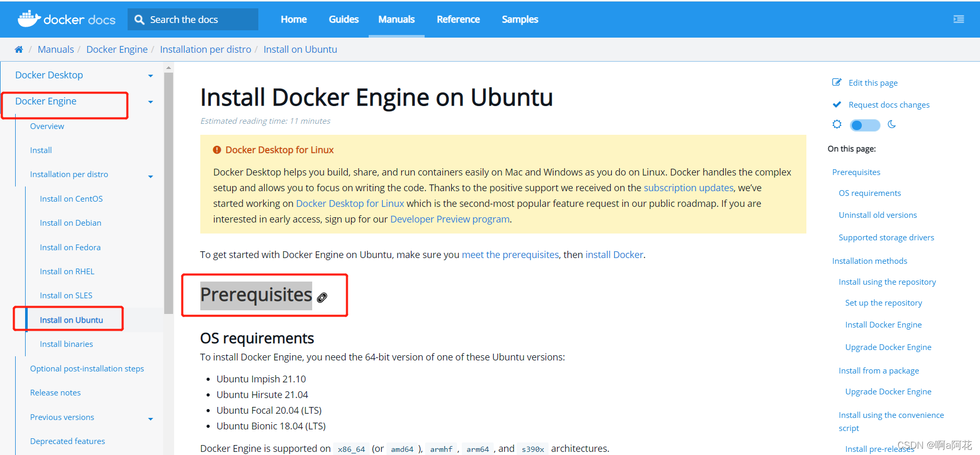
Task: Open Install on RHEL
Action: [x=67, y=272]
